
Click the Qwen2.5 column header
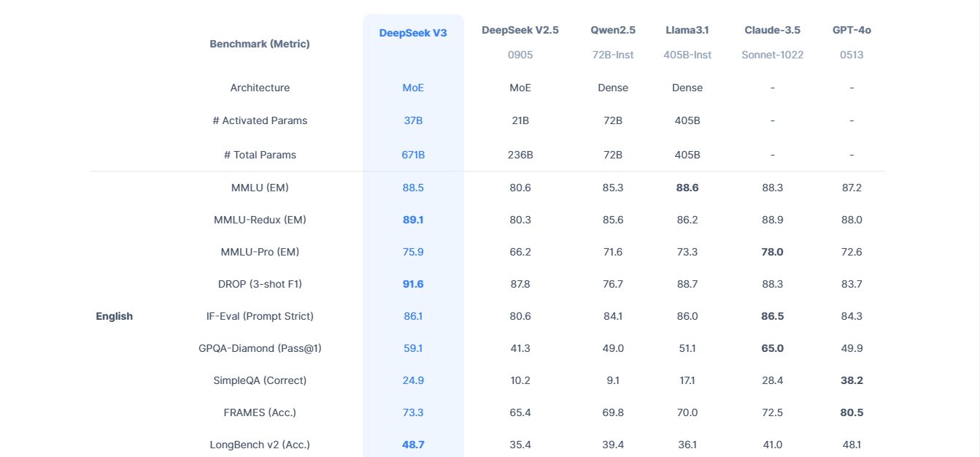pos(613,30)
